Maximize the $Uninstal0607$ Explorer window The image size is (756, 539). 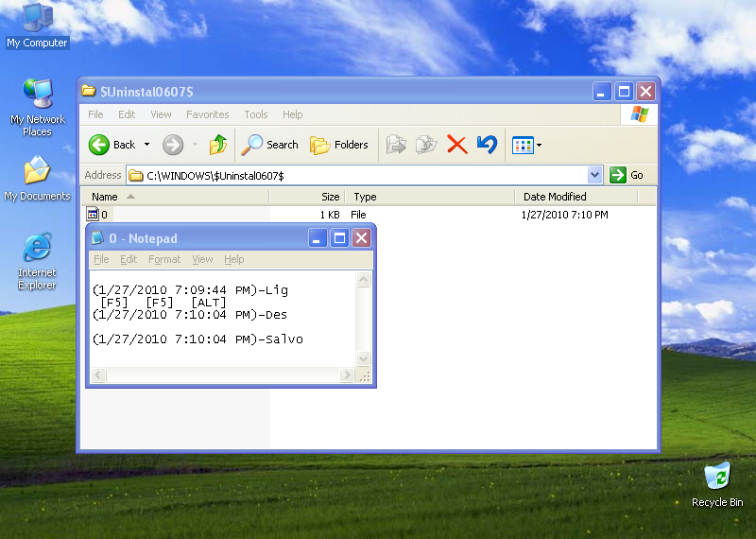point(624,91)
